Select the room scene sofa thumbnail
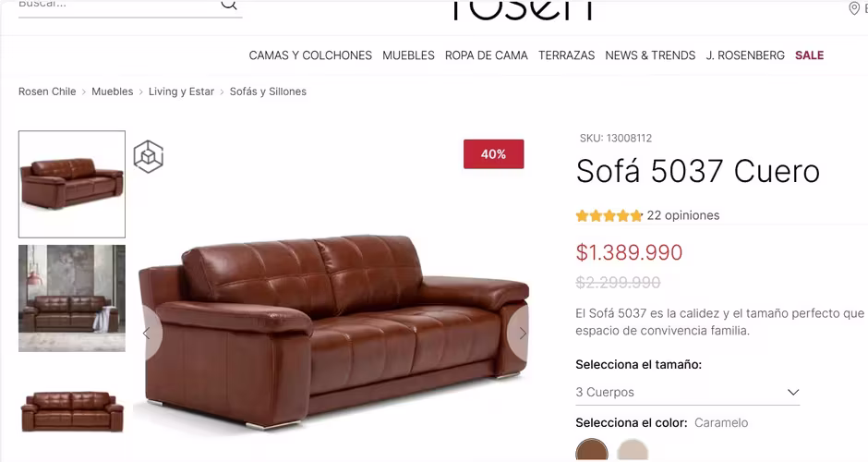The width and height of the screenshot is (868, 462). [x=72, y=298]
